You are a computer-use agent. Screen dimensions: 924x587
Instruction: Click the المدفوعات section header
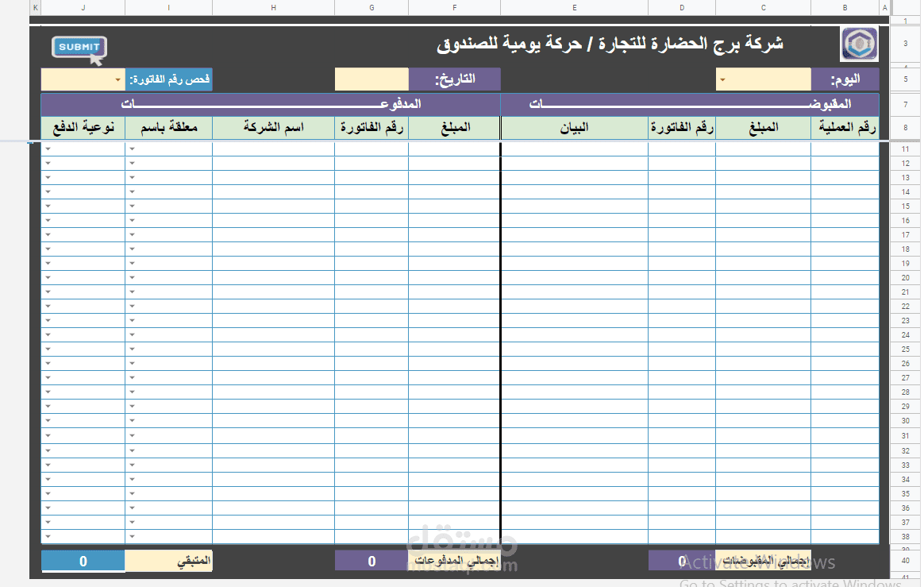pos(271,104)
